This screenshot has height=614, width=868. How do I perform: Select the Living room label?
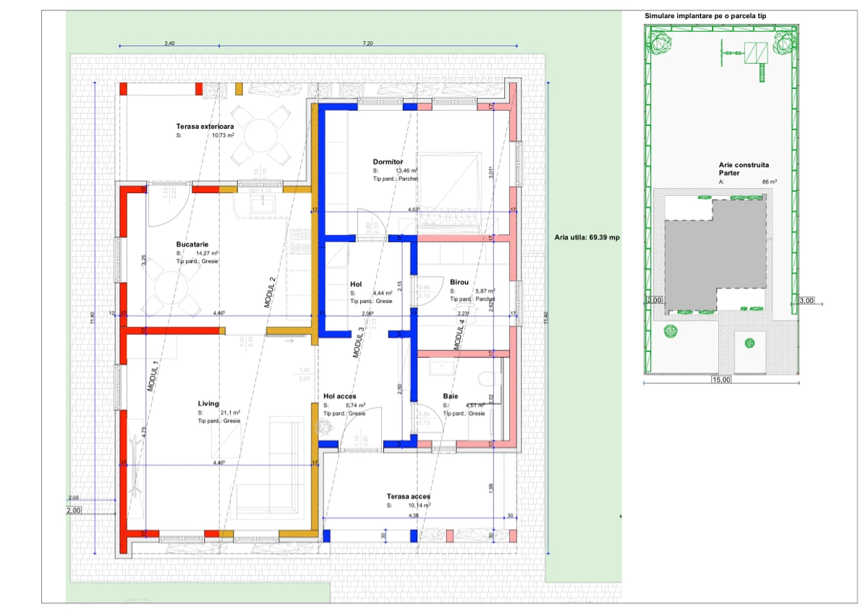(208, 404)
